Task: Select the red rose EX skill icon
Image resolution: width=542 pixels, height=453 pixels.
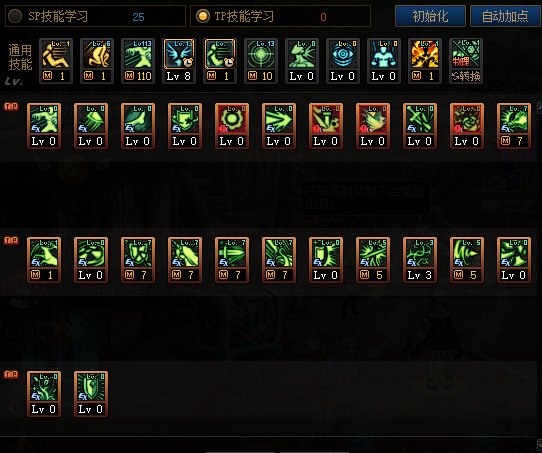Action: tap(467, 126)
